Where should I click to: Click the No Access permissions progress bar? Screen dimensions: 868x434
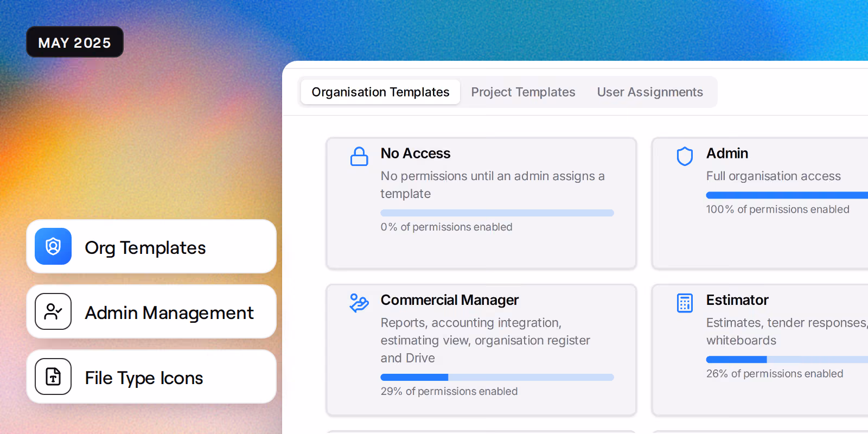click(x=497, y=213)
